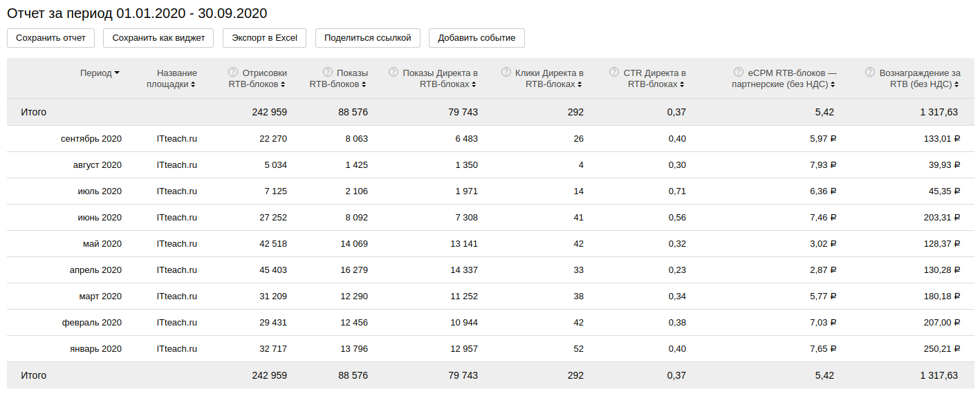Screen dimensions: 980x396
Task: Sort by Название площадки column
Action: pos(193,85)
